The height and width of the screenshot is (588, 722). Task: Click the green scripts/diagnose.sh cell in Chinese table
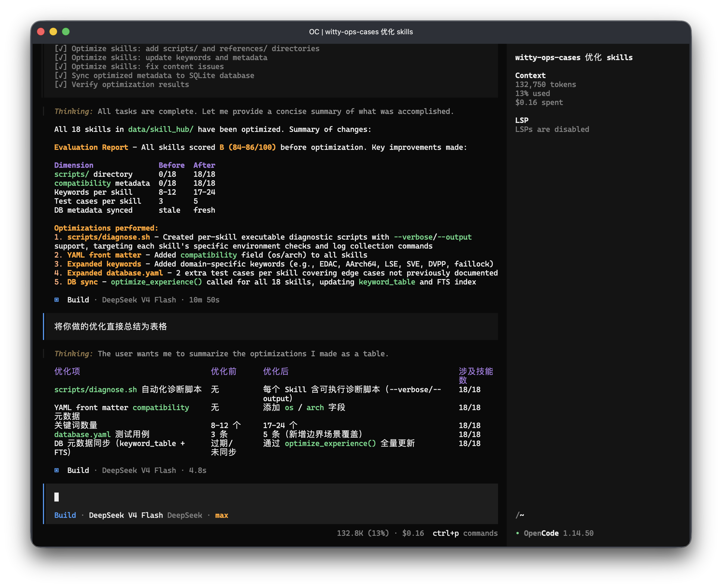coord(95,389)
